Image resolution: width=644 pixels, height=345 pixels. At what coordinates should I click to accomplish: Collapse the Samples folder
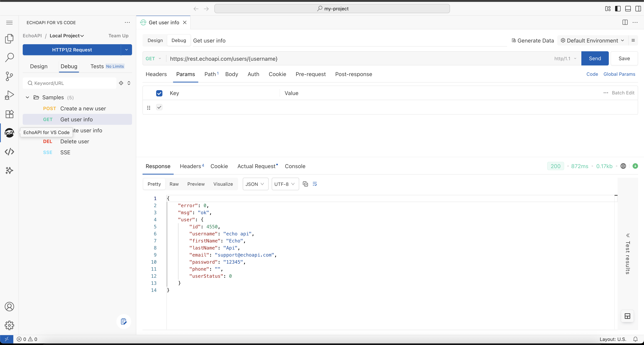pyautogui.click(x=28, y=97)
